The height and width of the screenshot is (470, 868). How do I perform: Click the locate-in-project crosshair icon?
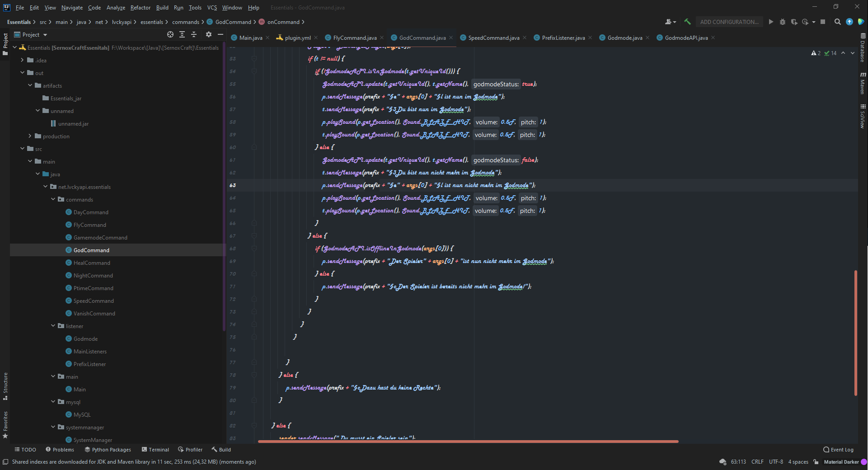tap(170, 34)
